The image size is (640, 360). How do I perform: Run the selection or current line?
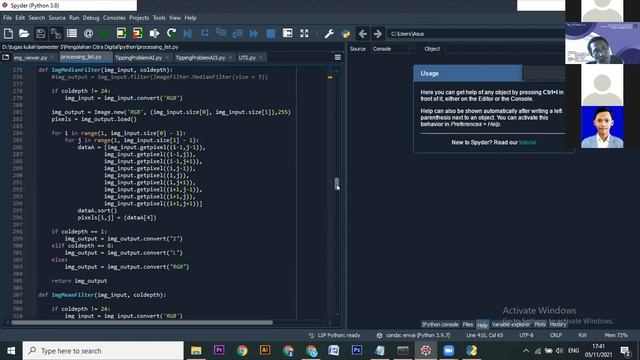154,33
